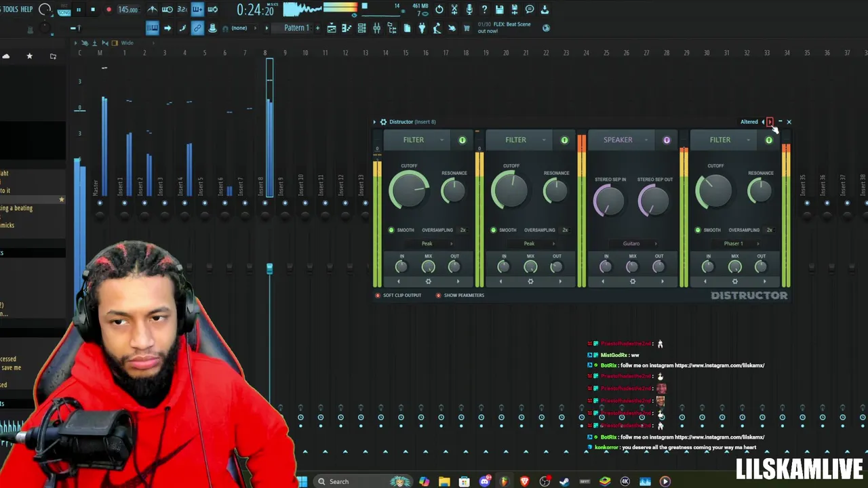This screenshot has width=868, height=488.
Task: Move second filter module right with arrow
Action: (x=559, y=281)
